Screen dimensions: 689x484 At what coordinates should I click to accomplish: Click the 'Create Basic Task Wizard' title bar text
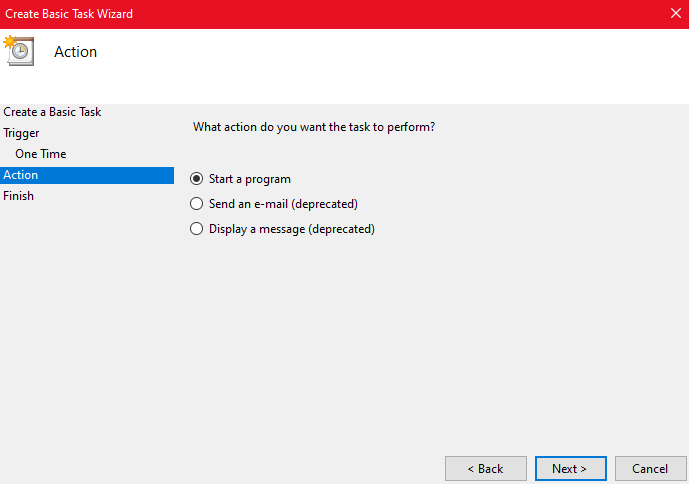coord(69,14)
